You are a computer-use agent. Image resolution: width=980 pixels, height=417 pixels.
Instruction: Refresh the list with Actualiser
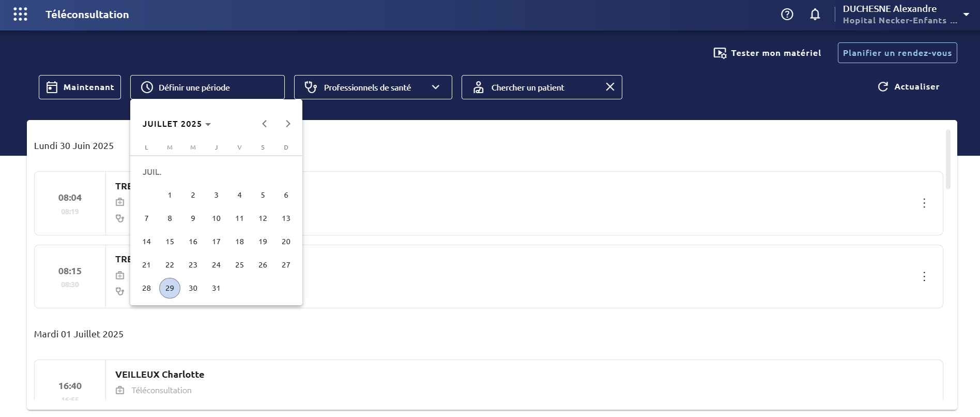[909, 86]
